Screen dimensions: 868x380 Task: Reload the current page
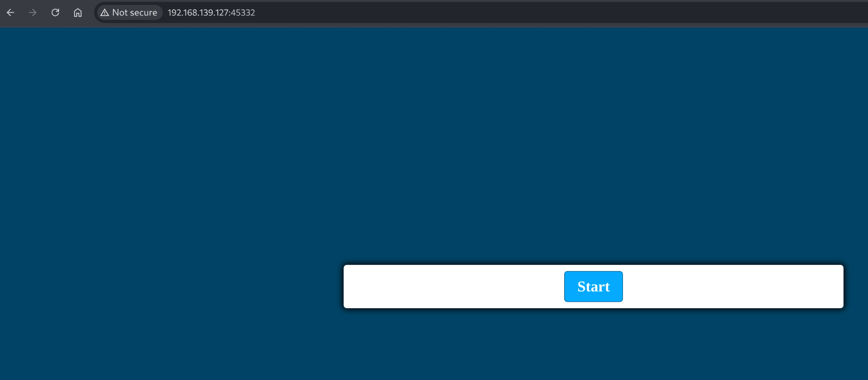click(55, 13)
